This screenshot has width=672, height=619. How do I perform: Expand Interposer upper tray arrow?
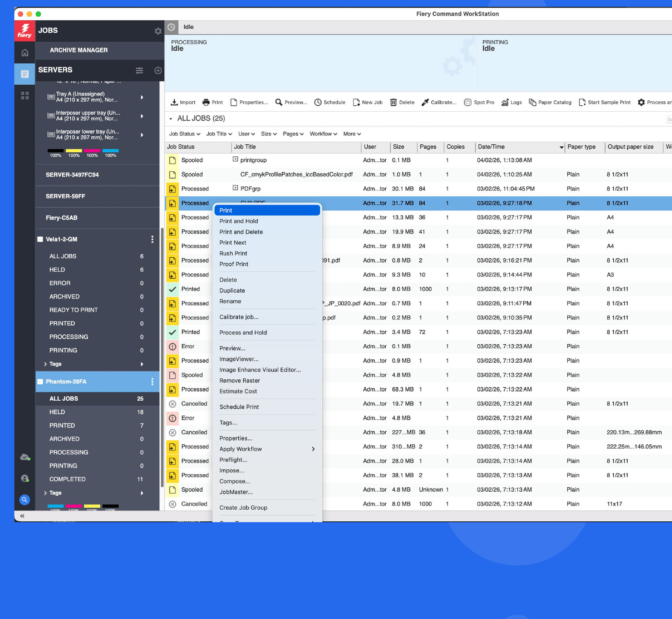click(x=142, y=116)
